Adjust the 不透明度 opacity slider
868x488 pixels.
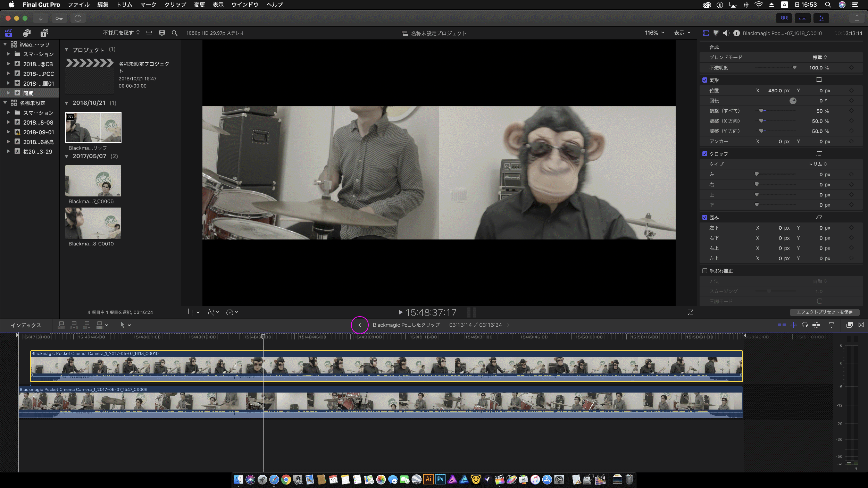pos(794,68)
